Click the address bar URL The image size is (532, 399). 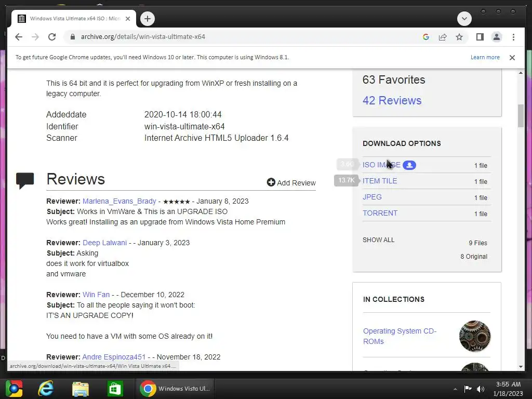point(143,37)
